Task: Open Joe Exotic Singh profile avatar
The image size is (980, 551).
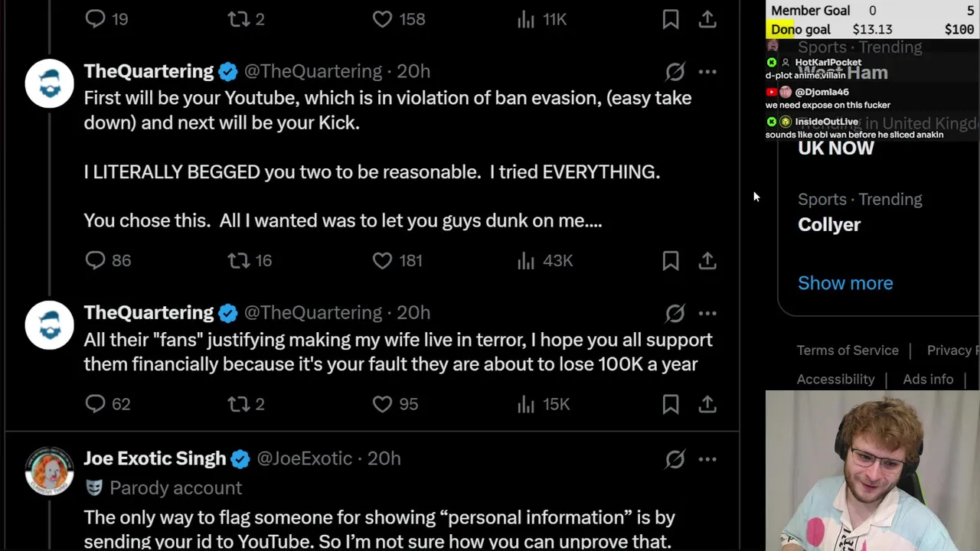Action: (x=50, y=470)
